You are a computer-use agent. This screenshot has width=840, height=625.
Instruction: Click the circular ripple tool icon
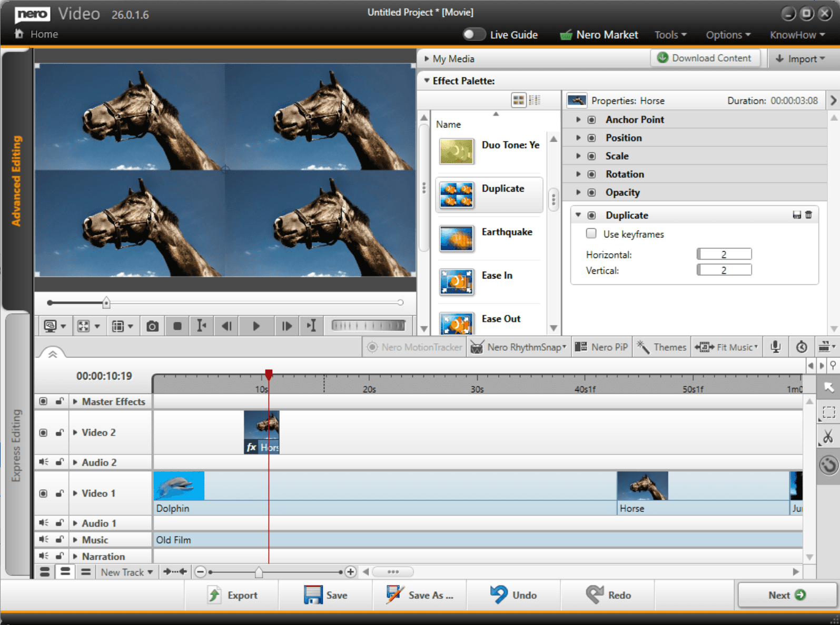pyautogui.click(x=828, y=465)
